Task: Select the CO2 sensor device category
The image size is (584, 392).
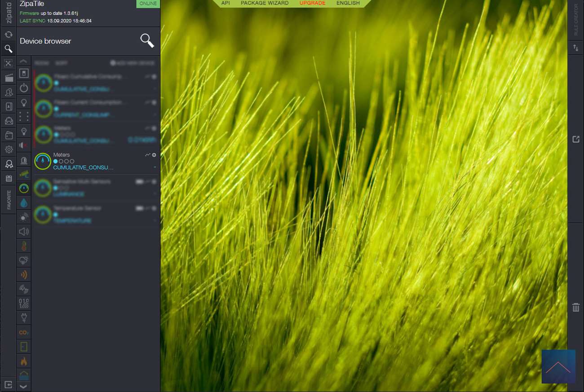Action: 24,333
